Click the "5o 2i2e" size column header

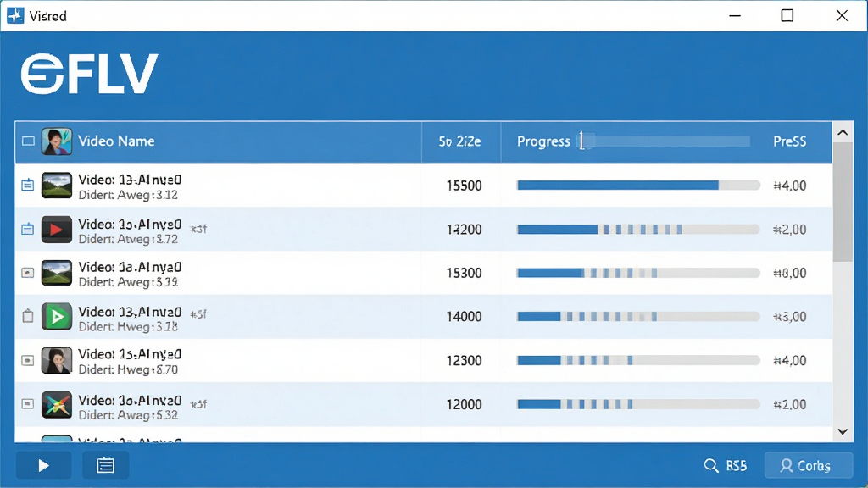[460, 141]
